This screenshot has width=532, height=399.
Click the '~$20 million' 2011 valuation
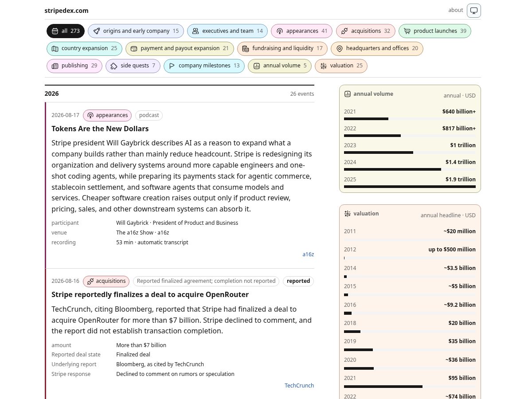click(x=460, y=231)
